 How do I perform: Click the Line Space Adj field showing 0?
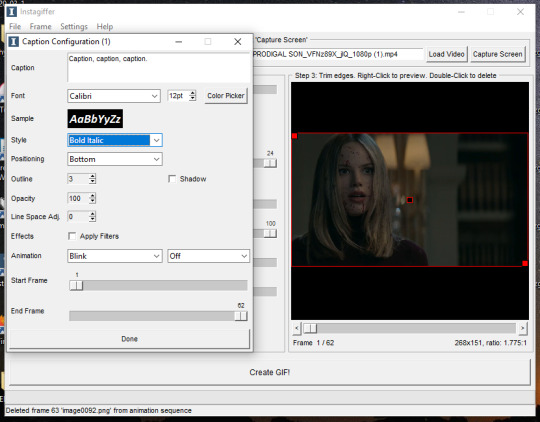click(x=78, y=217)
